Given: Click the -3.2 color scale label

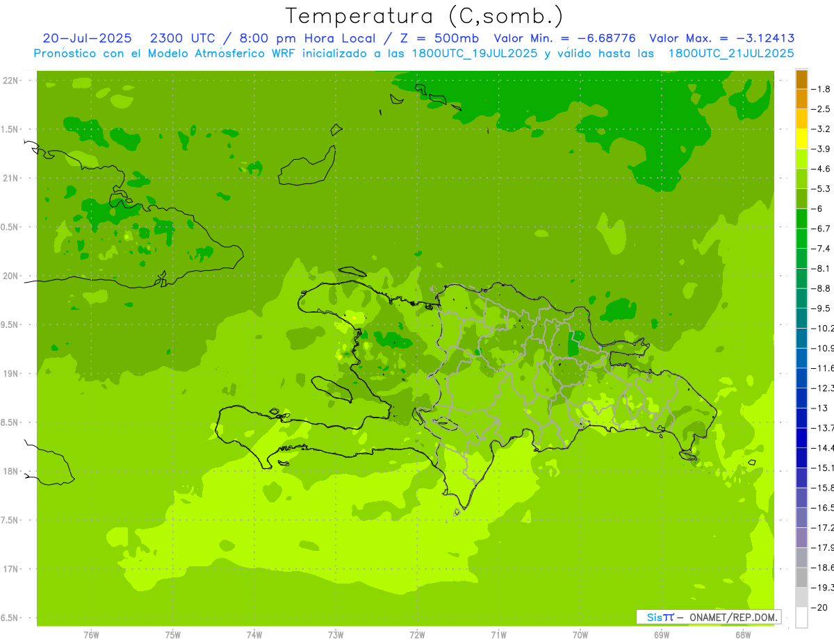Looking at the screenshot, I should (821, 129).
